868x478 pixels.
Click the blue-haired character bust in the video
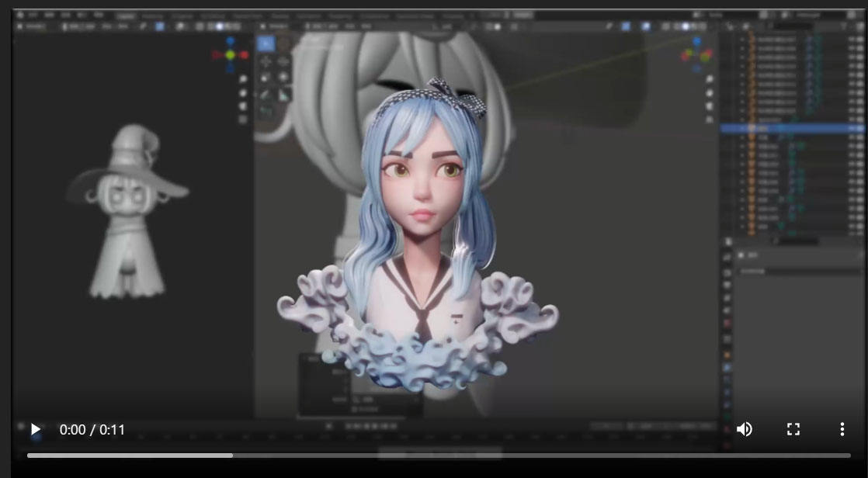pyautogui.click(x=418, y=235)
